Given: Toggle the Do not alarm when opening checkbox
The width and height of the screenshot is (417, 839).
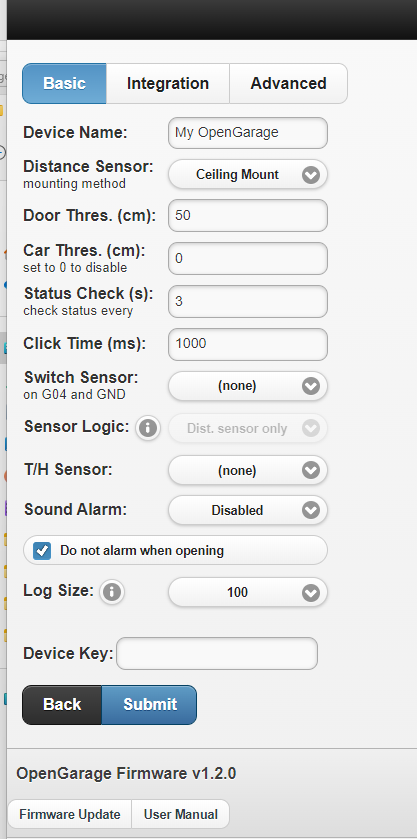Looking at the screenshot, I should click(x=42, y=551).
